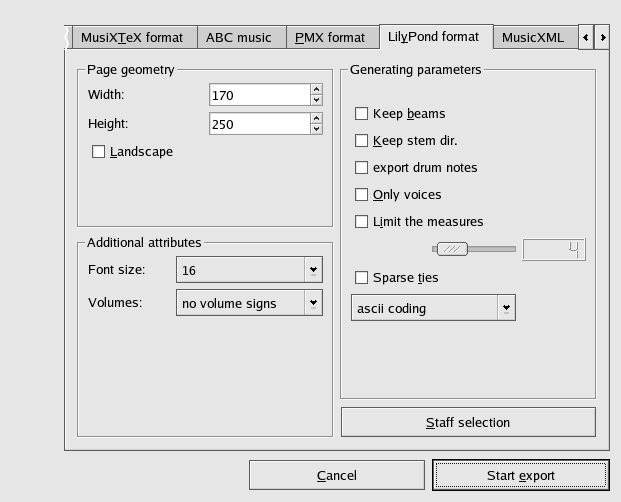Open the Font size dropdown
This screenshot has width=621, height=502.
313,270
